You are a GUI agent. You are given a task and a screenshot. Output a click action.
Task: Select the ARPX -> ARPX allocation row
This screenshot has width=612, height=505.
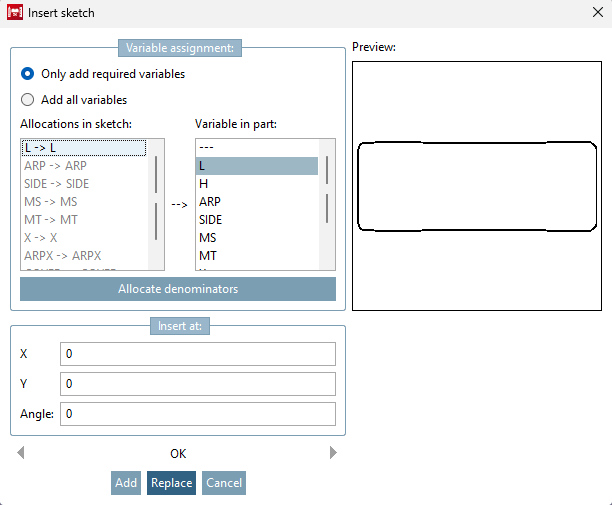(84, 256)
